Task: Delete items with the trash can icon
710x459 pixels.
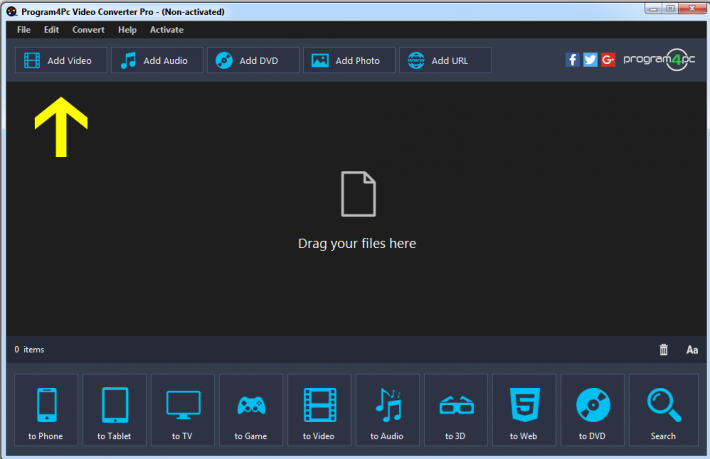Action: point(663,349)
